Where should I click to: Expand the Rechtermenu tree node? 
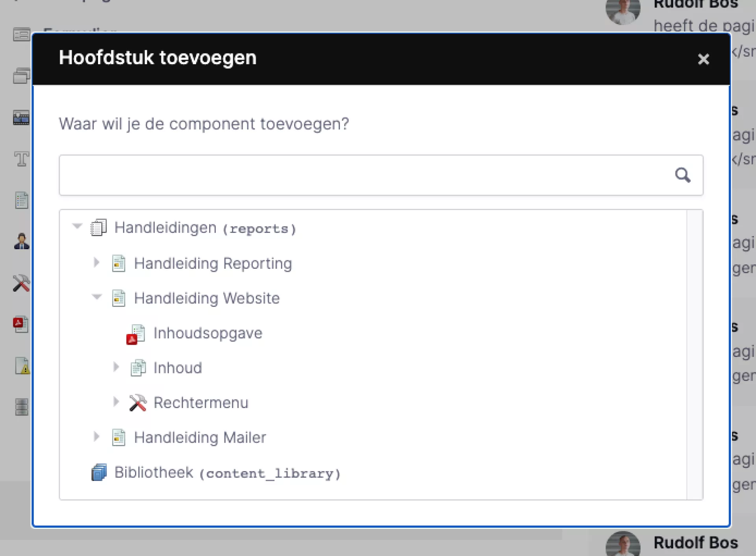click(116, 402)
